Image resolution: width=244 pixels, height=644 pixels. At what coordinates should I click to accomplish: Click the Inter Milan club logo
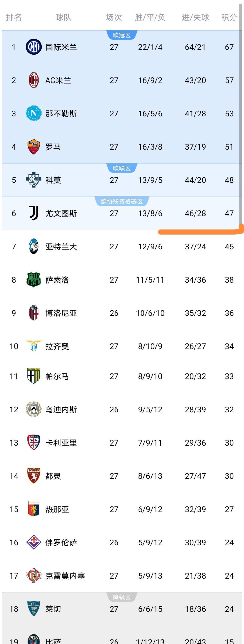(x=34, y=47)
